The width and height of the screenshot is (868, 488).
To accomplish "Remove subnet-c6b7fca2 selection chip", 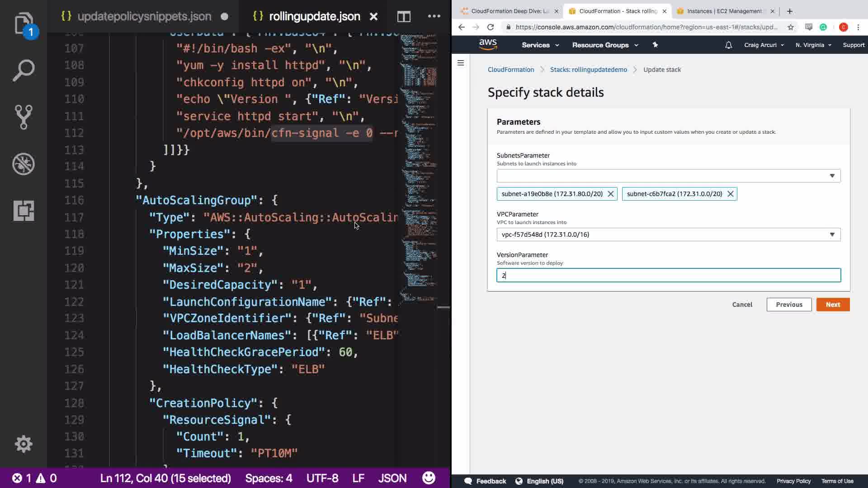I will pyautogui.click(x=730, y=194).
